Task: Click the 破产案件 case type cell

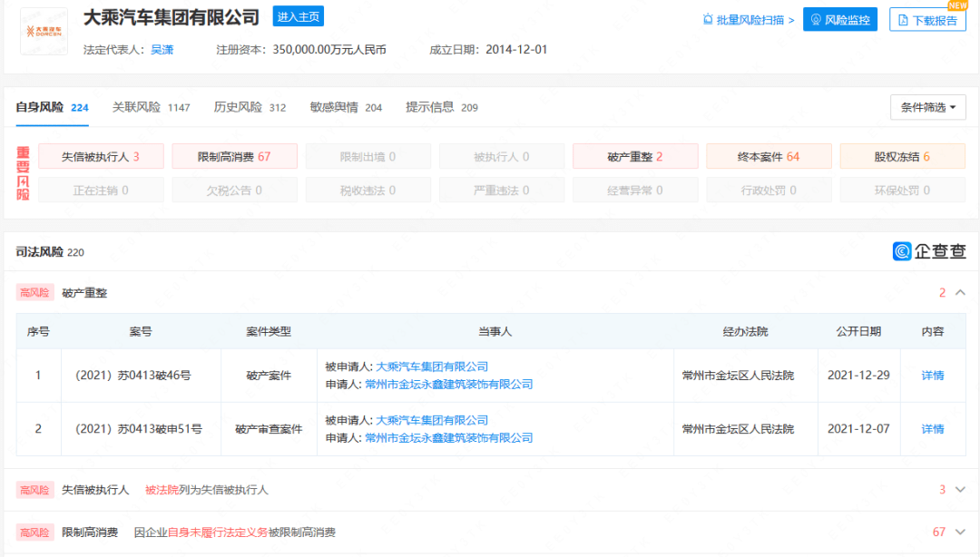Action: (269, 375)
